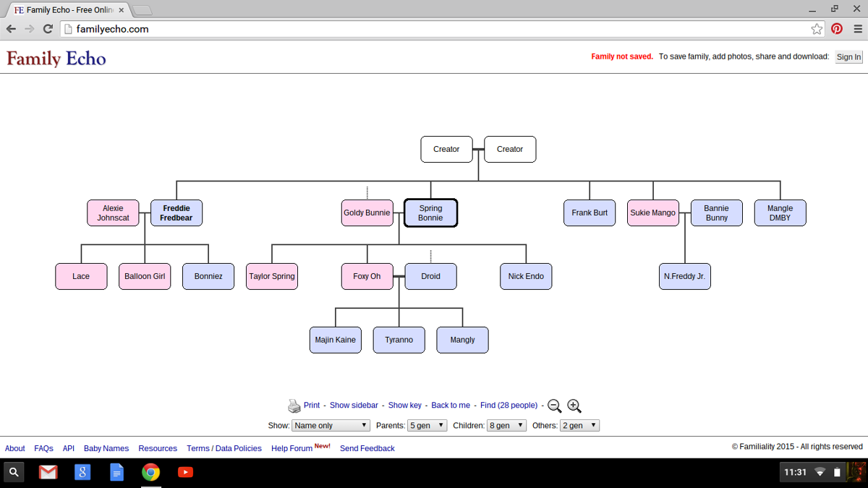Screen dimensions: 868x488
Task: Open the search icon in the taskbar
Action: 14,472
